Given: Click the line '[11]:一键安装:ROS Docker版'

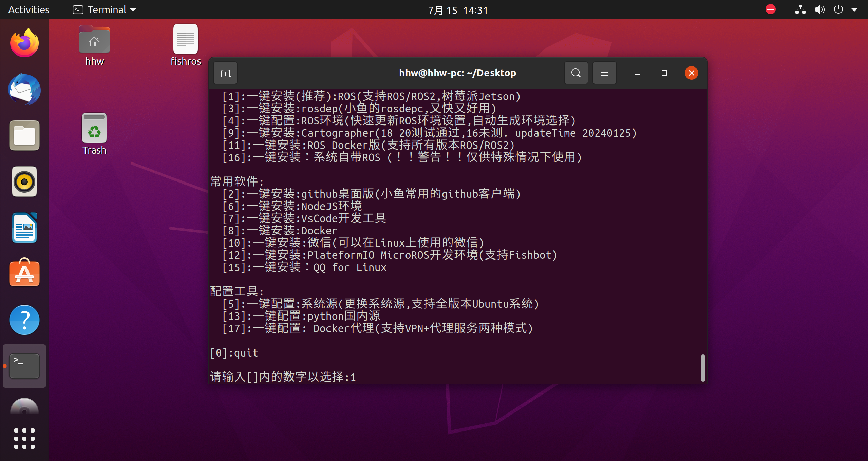Looking at the screenshot, I should 368,145.
